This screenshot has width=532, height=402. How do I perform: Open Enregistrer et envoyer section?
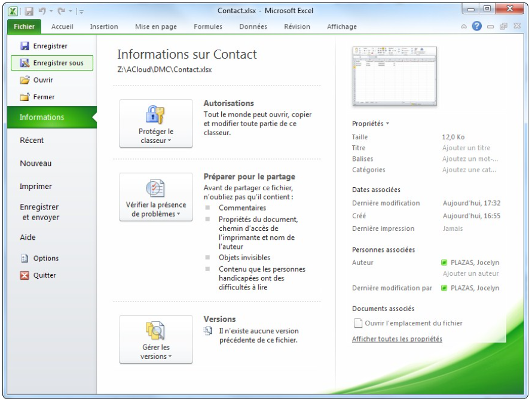[39, 212]
